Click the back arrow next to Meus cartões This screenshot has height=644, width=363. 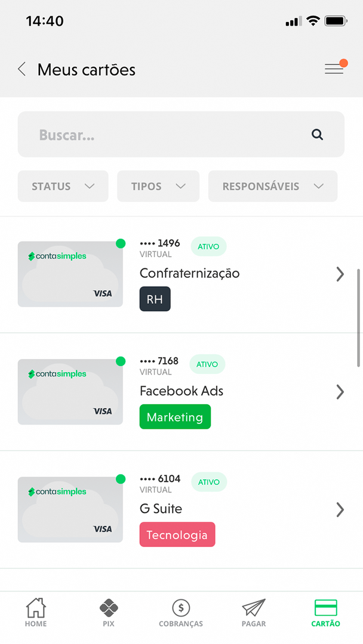[x=21, y=69]
